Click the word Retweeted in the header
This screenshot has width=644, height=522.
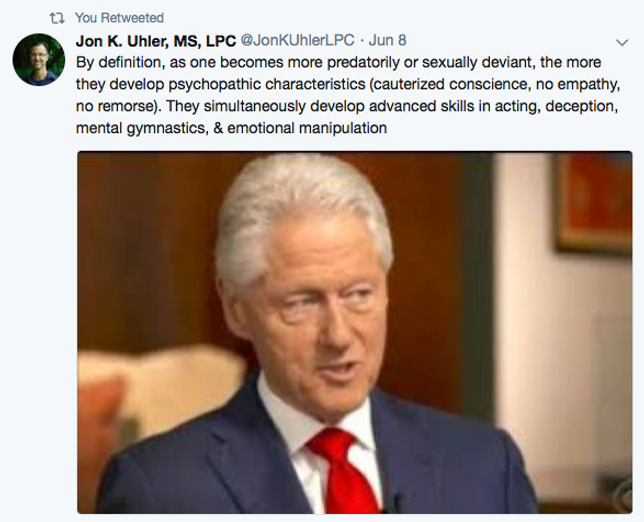pos(132,18)
